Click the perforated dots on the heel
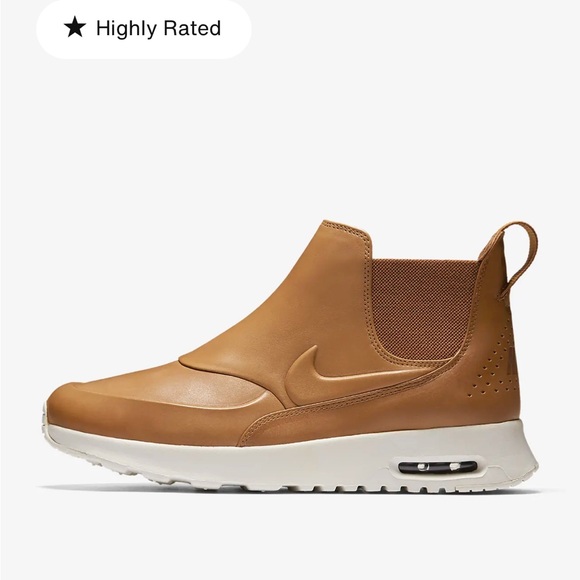Screen dimensions: 580x580 click(494, 364)
